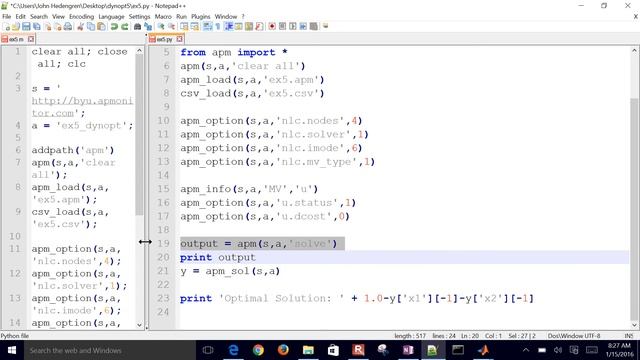Open the Search menu
Image resolution: width=640 pixels, height=360 pixels.
tap(39, 16)
